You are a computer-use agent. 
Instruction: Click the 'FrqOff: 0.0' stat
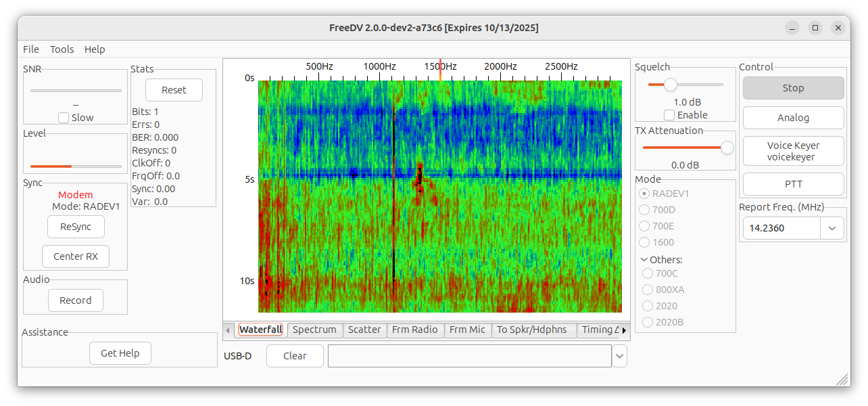point(155,176)
